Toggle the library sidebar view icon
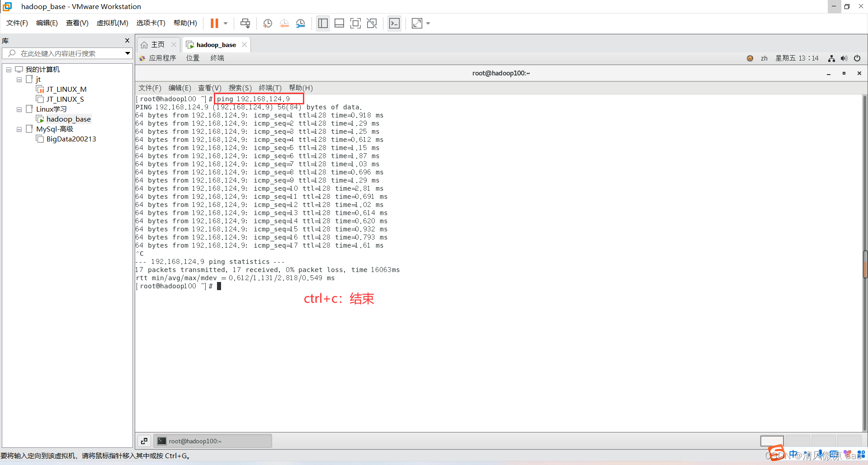 coord(323,23)
